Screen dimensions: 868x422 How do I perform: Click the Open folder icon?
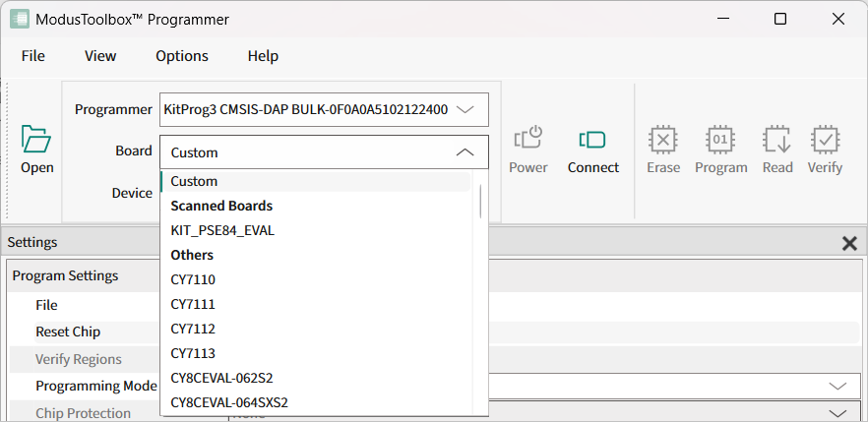tap(36, 140)
